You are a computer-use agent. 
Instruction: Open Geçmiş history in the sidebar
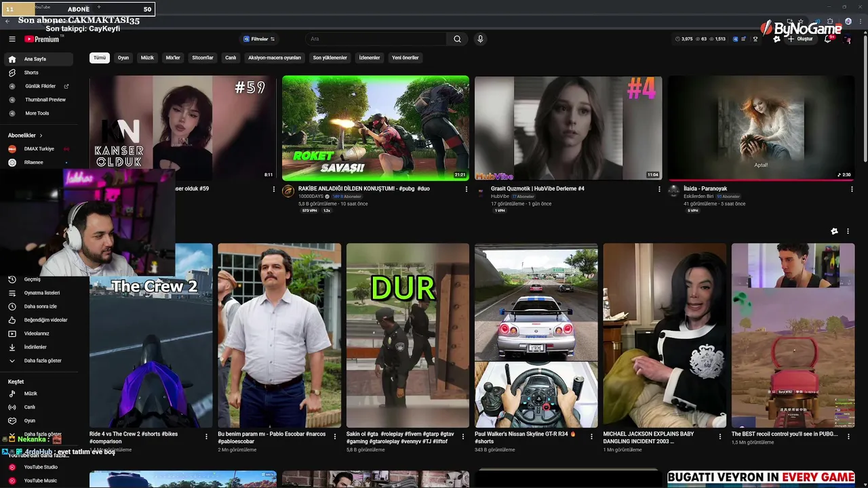pyautogui.click(x=37, y=279)
